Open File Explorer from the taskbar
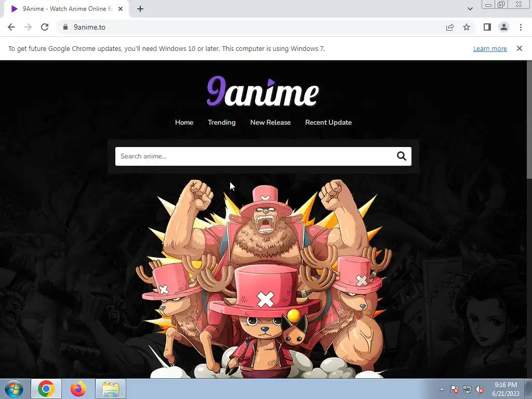Image resolution: width=532 pixels, height=399 pixels. click(x=111, y=389)
